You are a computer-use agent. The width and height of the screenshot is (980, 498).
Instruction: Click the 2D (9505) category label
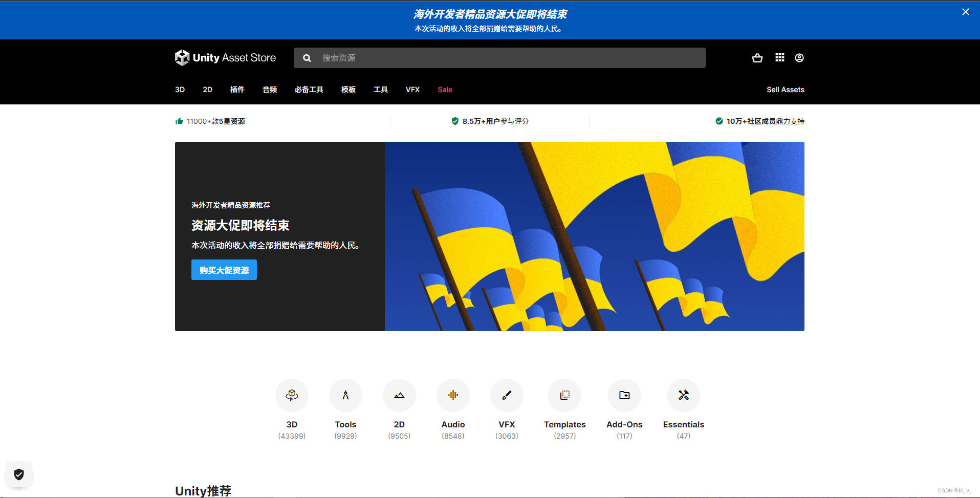399,430
